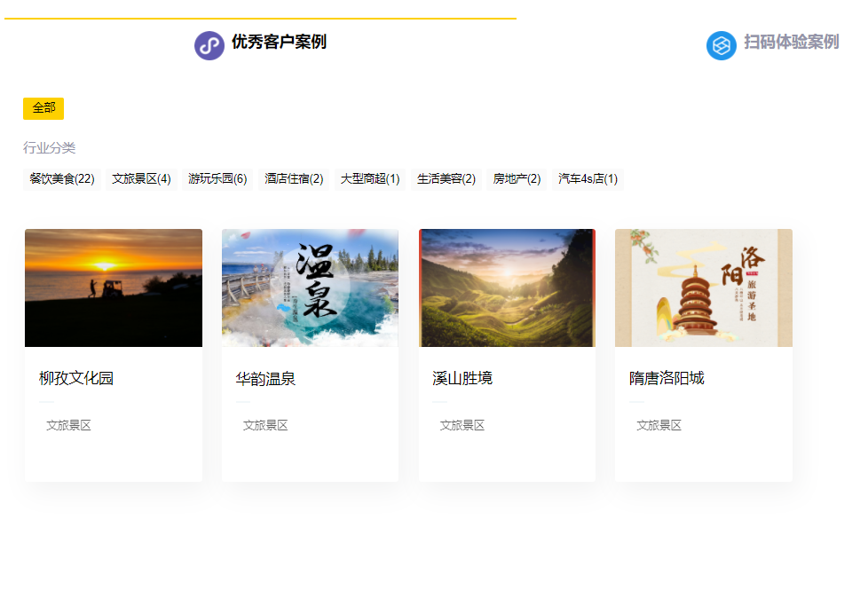Open the 柳孜文化园 case card

114,288
